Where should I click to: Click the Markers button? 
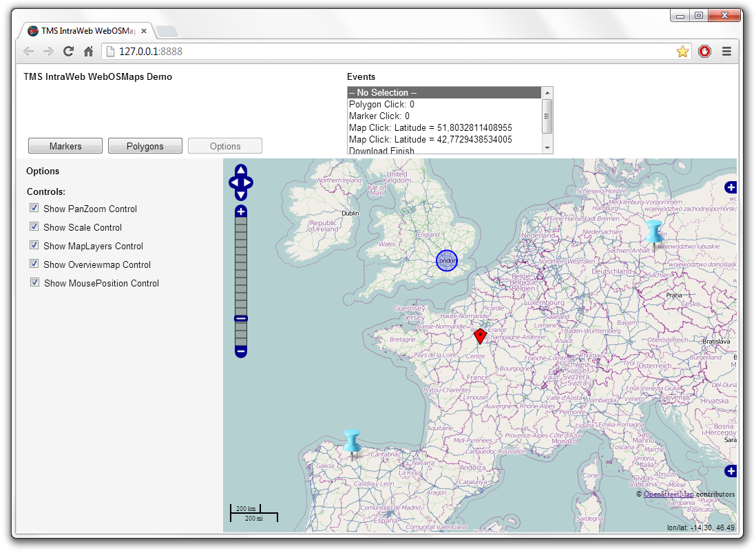point(65,146)
